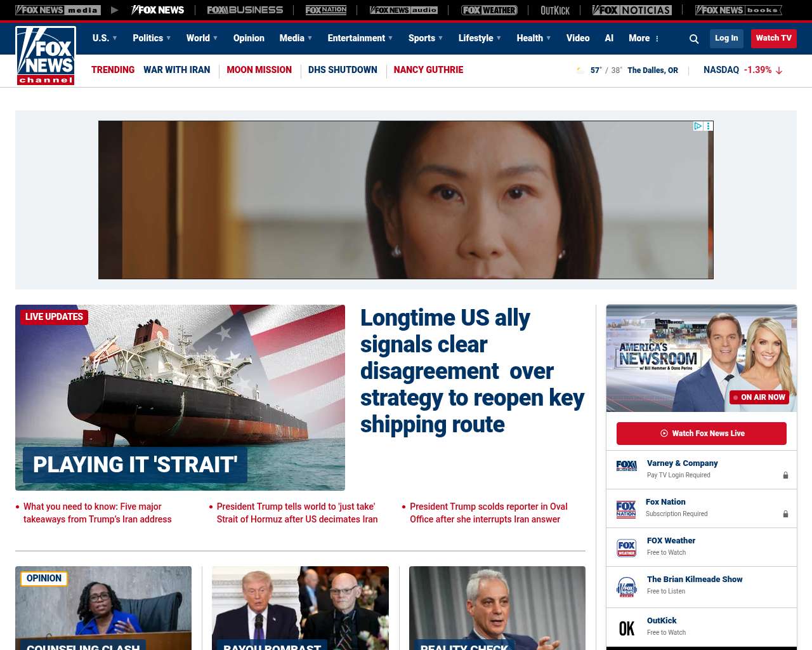Image resolution: width=812 pixels, height=650 pixels.
Task: Open the PLAYING IT 'STRAIT' tanker image
Action: point(180,397)
